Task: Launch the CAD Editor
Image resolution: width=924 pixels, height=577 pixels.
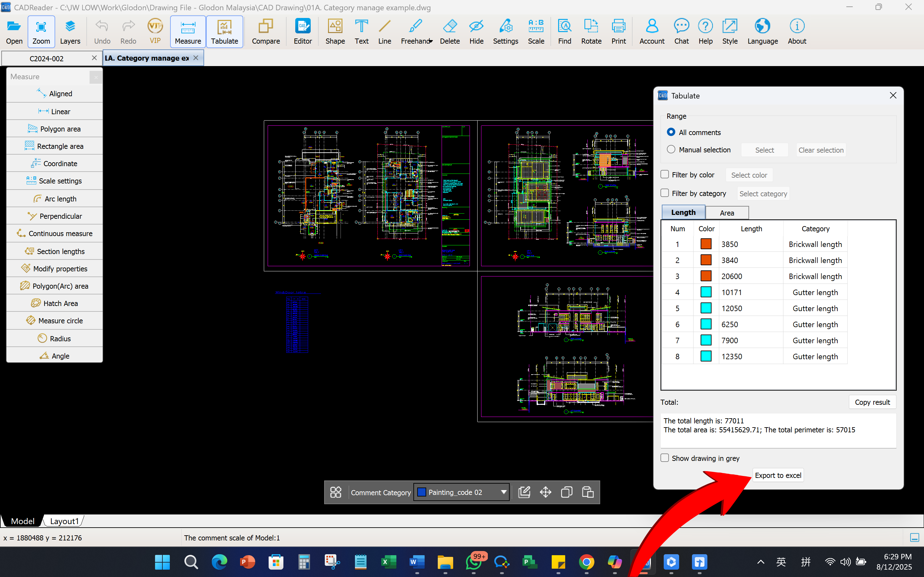Action: click(303, 32)
